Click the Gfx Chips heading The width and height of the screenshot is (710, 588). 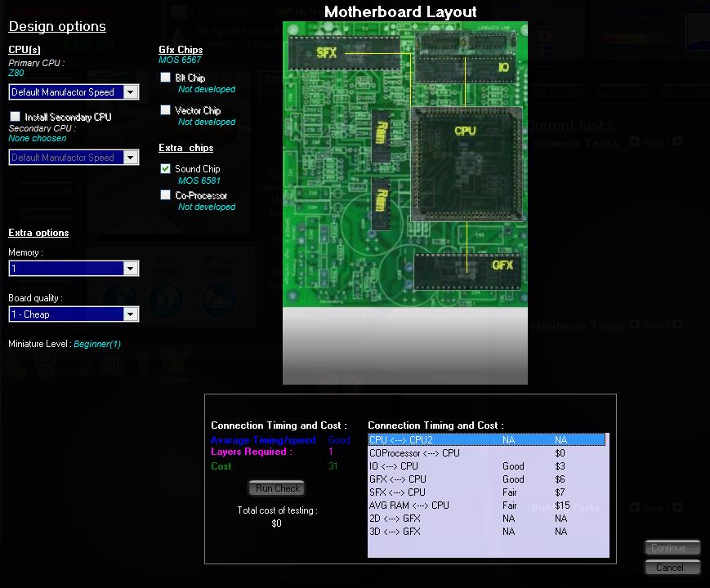(181, 49)
